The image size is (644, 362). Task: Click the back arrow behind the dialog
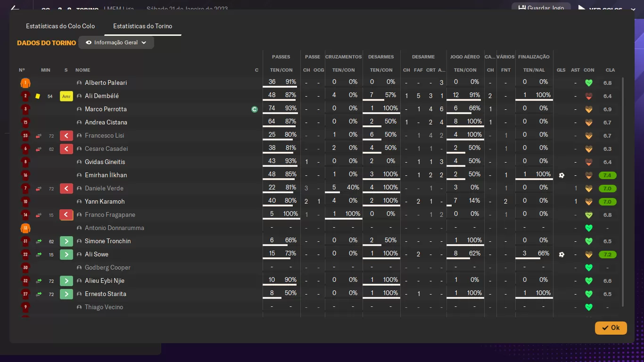pyautogui.click(x=15, y=8)
